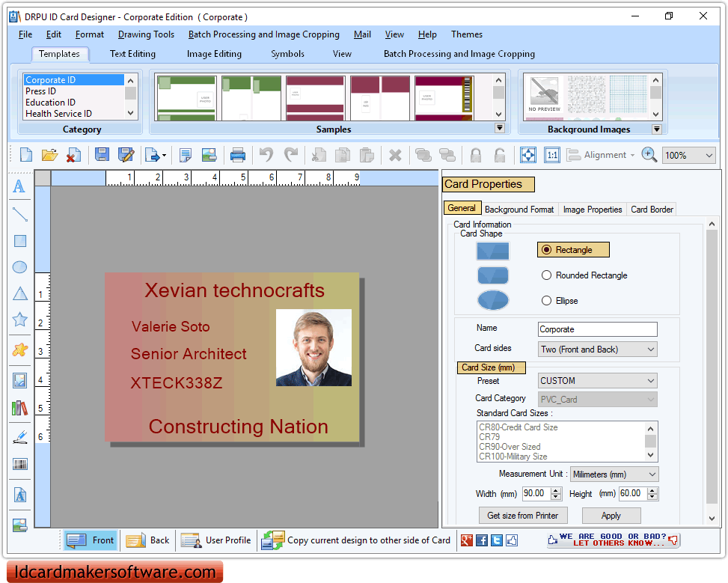Select Education ID in the Category list

point(50,103)
